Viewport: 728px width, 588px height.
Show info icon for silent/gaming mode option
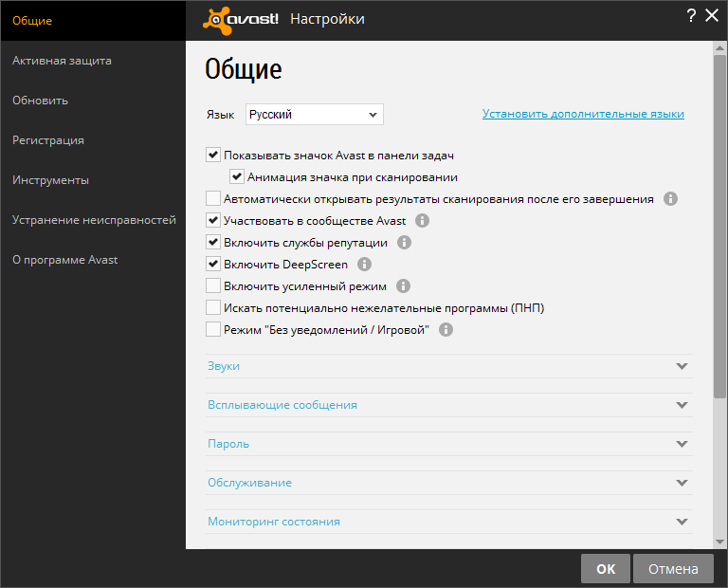446,330
